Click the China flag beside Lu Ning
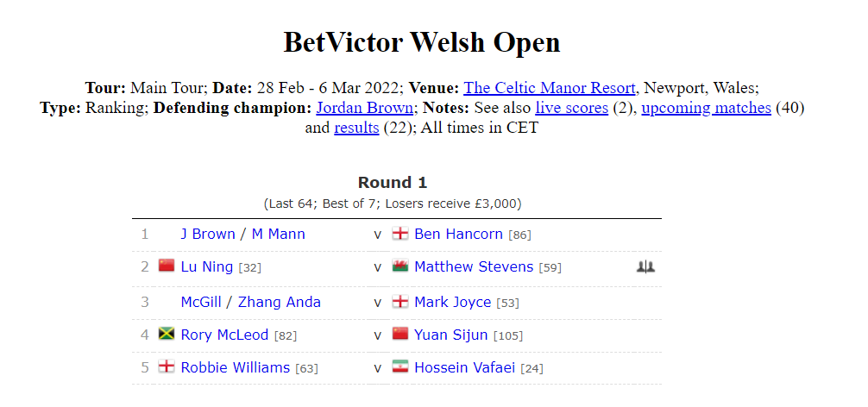 (x=166, y=266)
